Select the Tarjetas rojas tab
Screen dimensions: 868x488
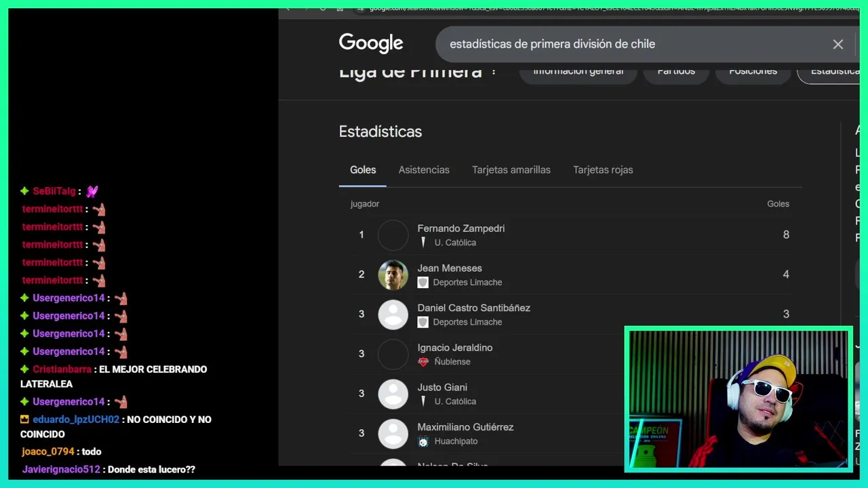tap(603, 170)
